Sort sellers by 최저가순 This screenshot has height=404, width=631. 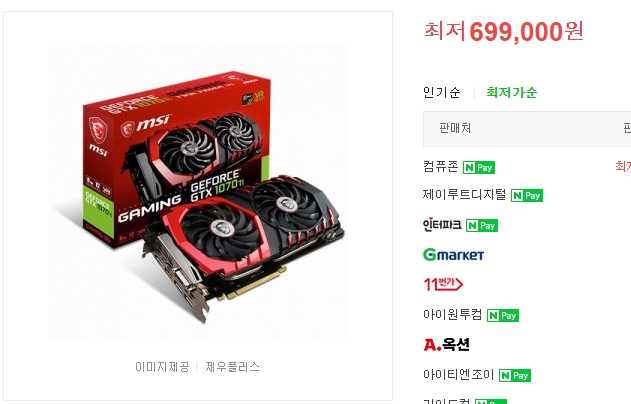pyautogui.click(x=511, y=93)
